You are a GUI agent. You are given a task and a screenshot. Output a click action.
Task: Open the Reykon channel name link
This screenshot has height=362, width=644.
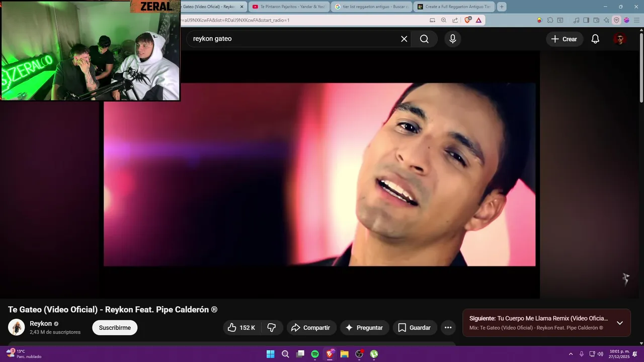click(x=41, y=324)
